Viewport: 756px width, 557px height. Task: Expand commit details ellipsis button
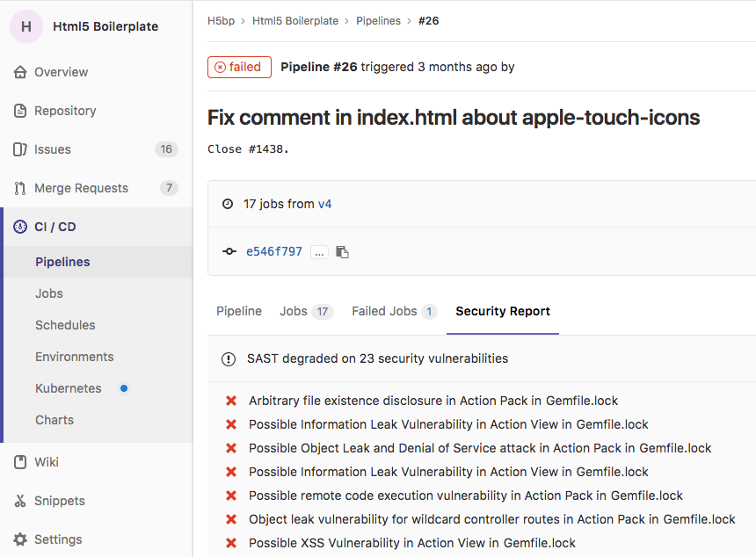click(x=319, y=252)
